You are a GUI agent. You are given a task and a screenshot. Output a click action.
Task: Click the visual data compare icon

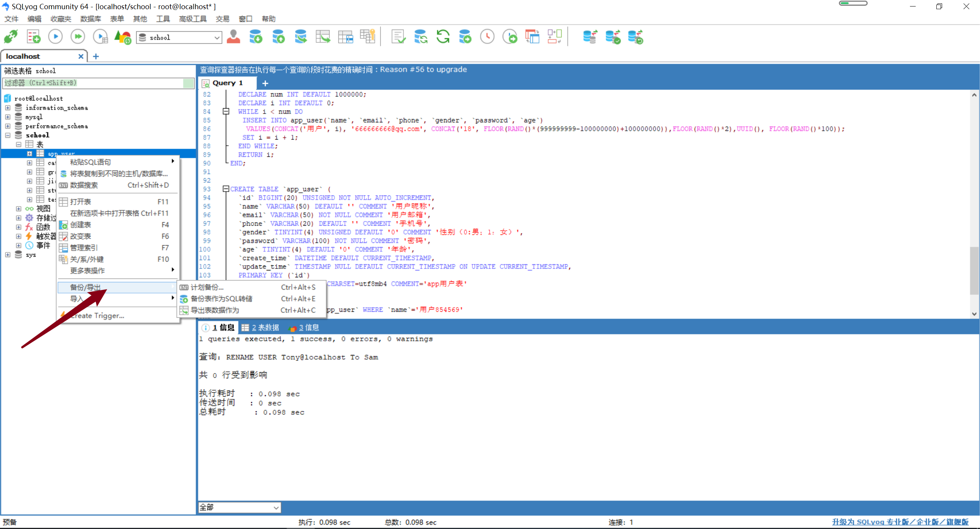pyautogui.click(x=532, y=37)
